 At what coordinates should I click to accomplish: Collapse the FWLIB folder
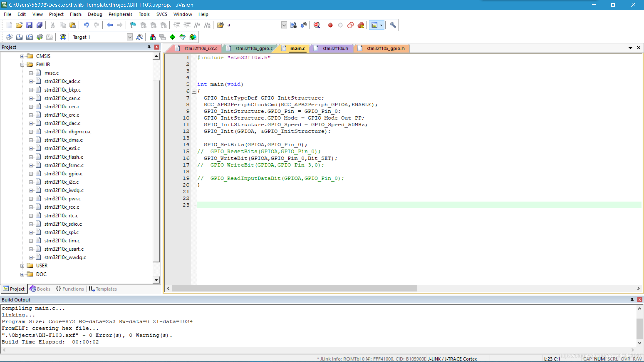pos(22,65)
